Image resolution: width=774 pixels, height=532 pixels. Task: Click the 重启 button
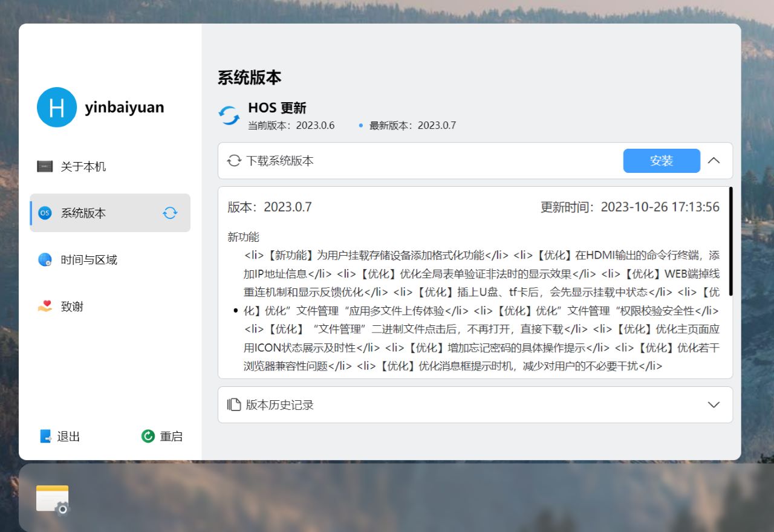pyautogui.click(x=162, y=436)
